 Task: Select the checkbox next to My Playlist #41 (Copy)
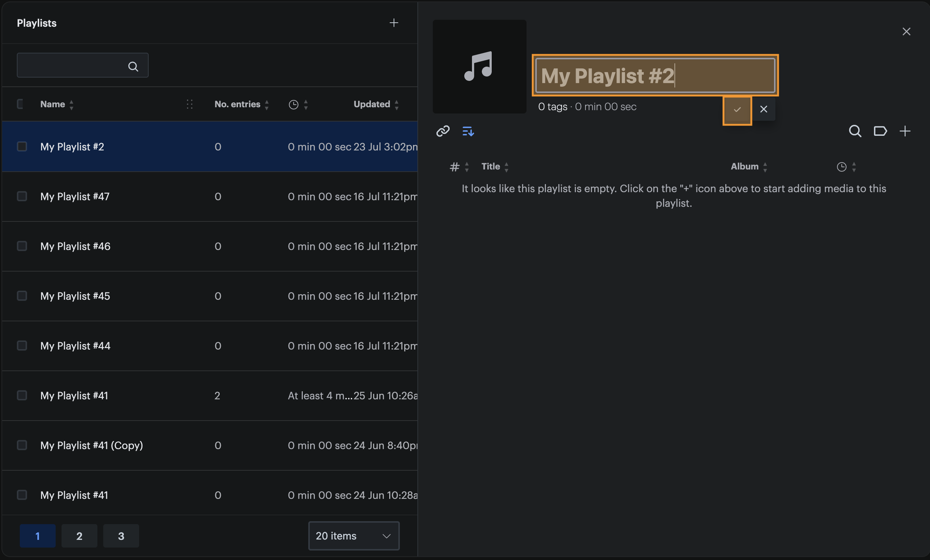coord(22,445)
